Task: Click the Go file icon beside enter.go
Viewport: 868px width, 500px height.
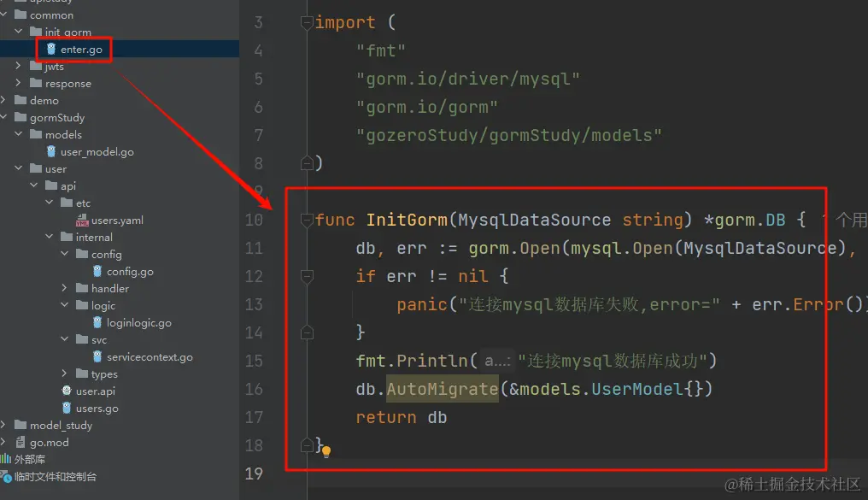Action: click(x=51, y=50)
